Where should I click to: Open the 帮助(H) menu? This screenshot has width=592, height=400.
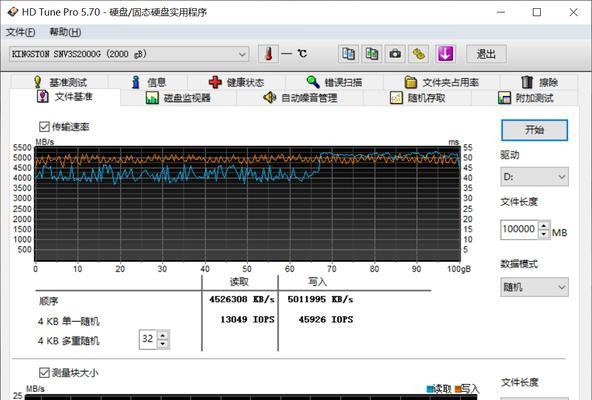coord(65,32)
